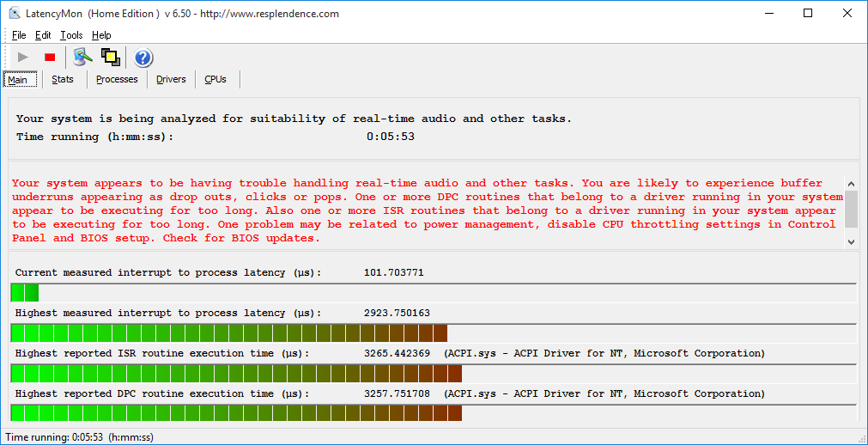Open the Tools menu
The width and height of the screenshot is (868, 445).
tap(71, 35)
